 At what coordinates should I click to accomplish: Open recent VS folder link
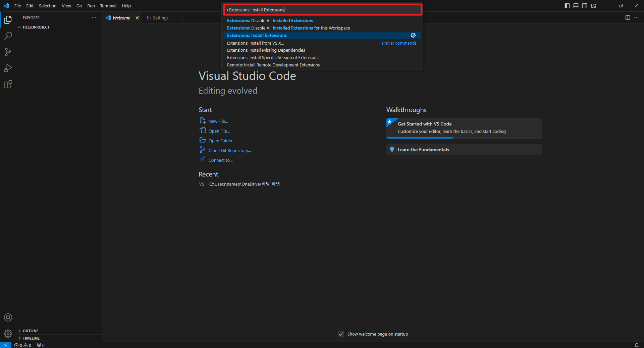coord(202,184)
